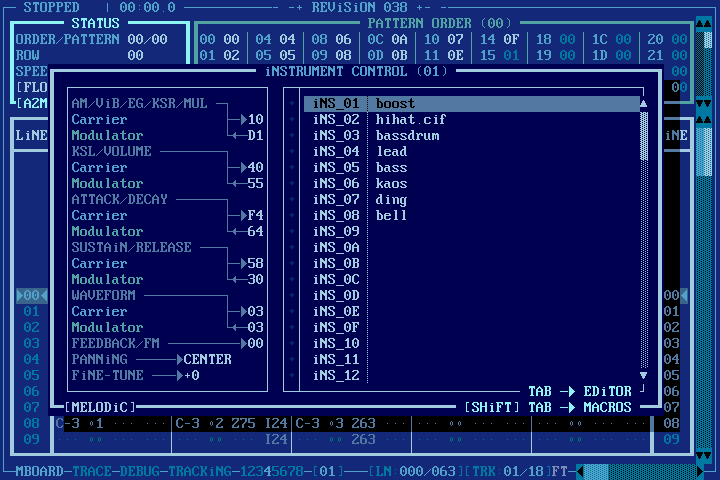
Task: Click horizontal track scrollbar left arrow
Action: tap(580, 472)
